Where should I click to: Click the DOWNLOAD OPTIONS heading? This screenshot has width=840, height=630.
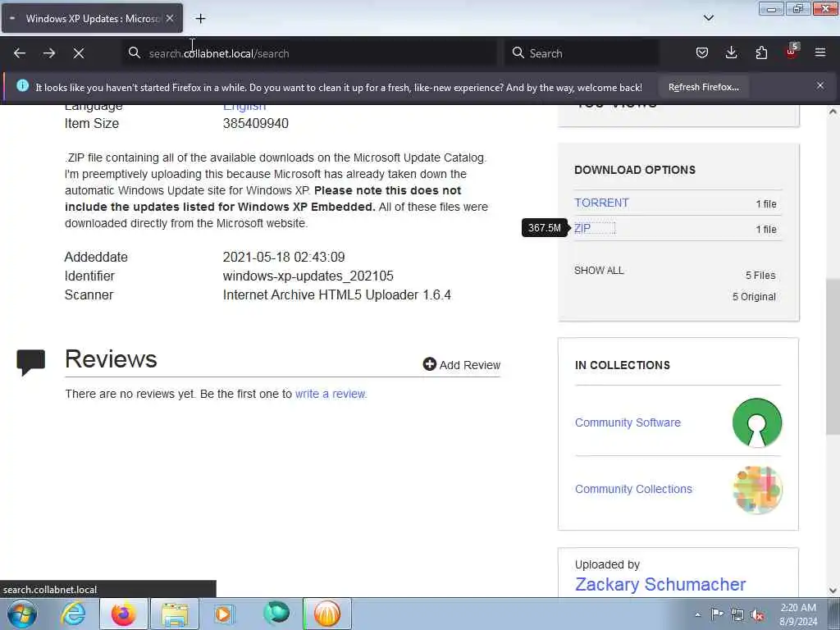[635, 170]
